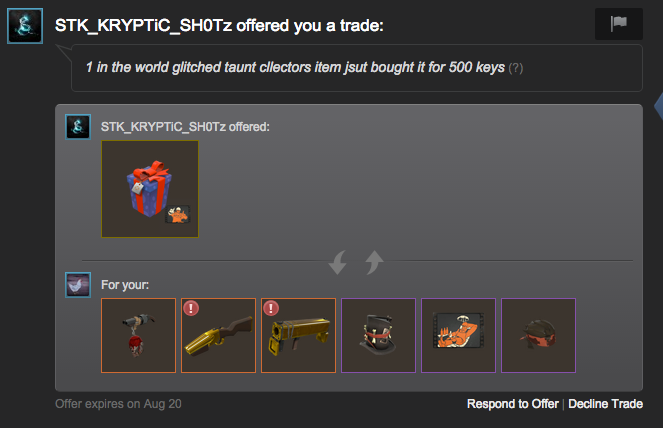This screenshot has height=428, width=663.
Task: Select the golden pistol-style weapon item
Action: (x=299, y=335)
